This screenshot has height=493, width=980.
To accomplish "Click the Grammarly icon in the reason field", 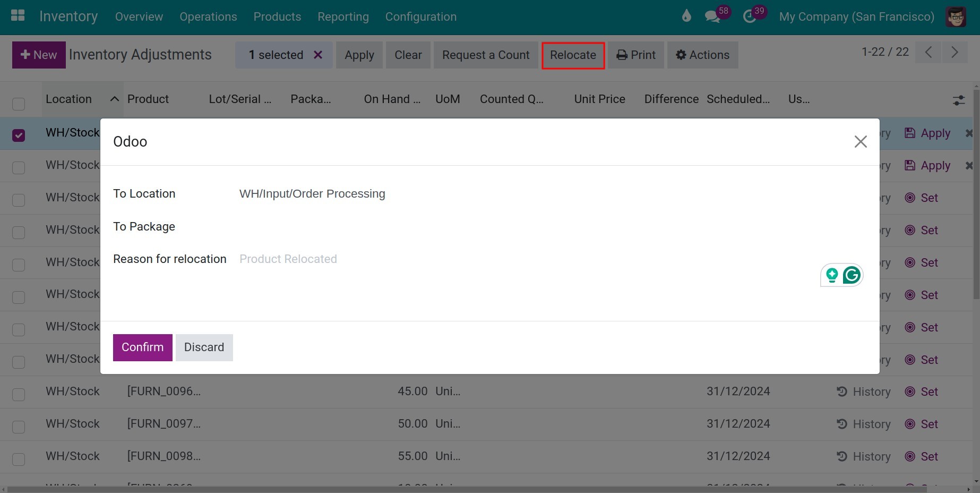I will click(852, 275).
